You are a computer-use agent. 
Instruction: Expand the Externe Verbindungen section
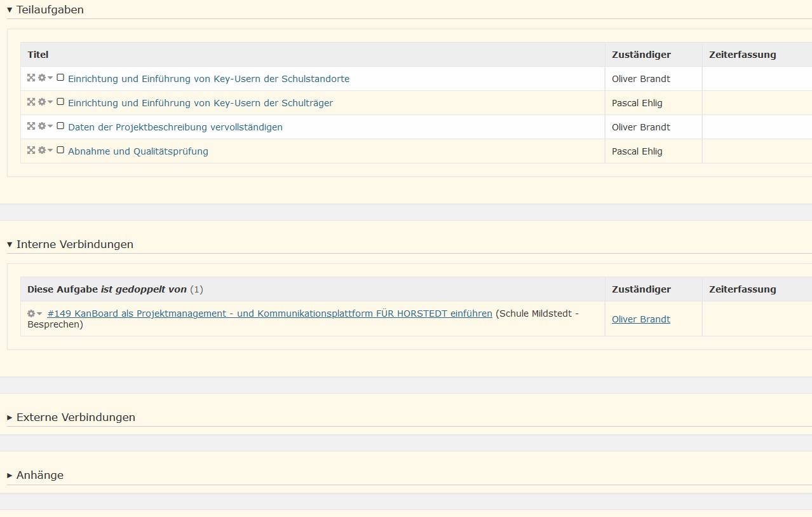(71, 417)
